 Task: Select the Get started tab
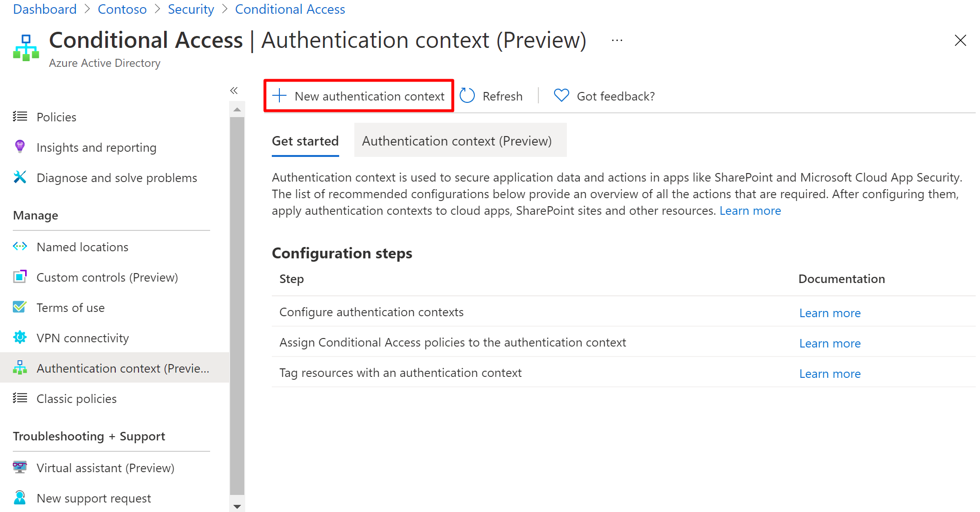(x=305, y=141)
